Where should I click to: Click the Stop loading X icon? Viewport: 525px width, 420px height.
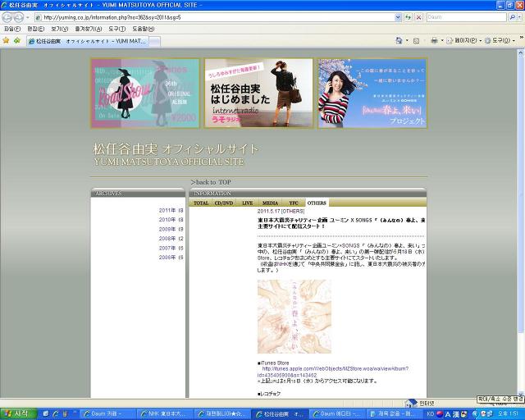coord(418,17)
